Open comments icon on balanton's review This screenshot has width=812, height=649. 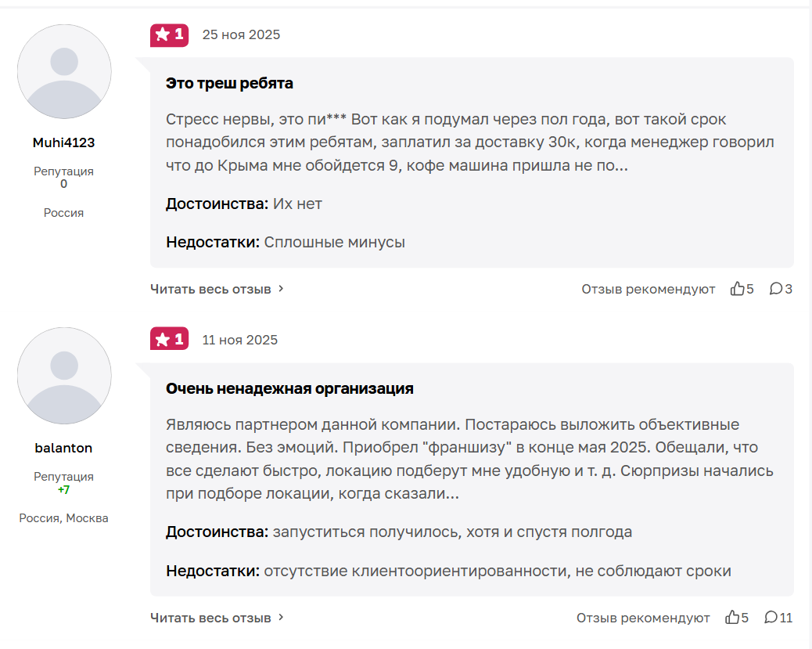(771, 618)
